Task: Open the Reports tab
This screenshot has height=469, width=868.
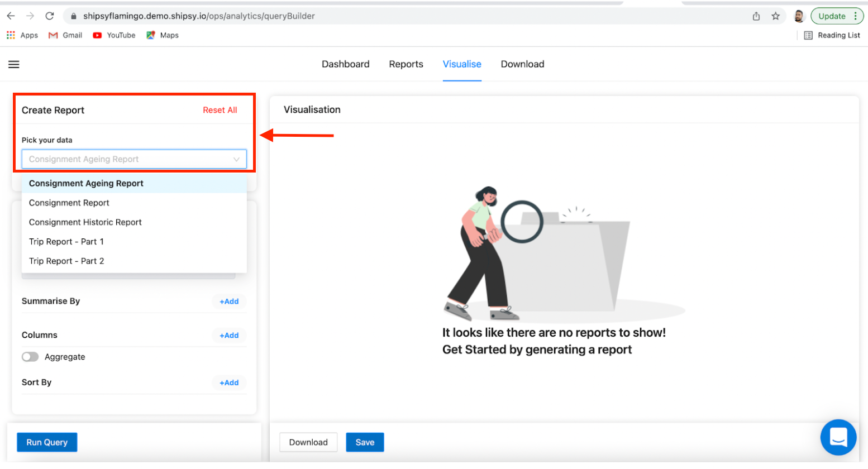Action: (x=406, y=64)
